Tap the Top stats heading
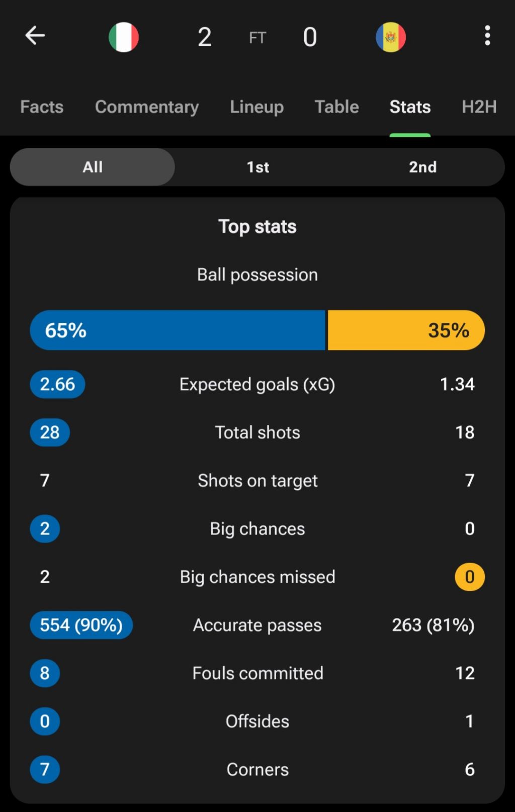 [257, 227]
